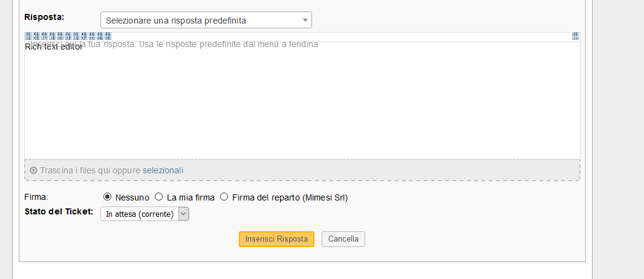Screen dimensions: 644x279
Task: Expand the Stato del Ticket dropdown
Action: tap(145, 214)
